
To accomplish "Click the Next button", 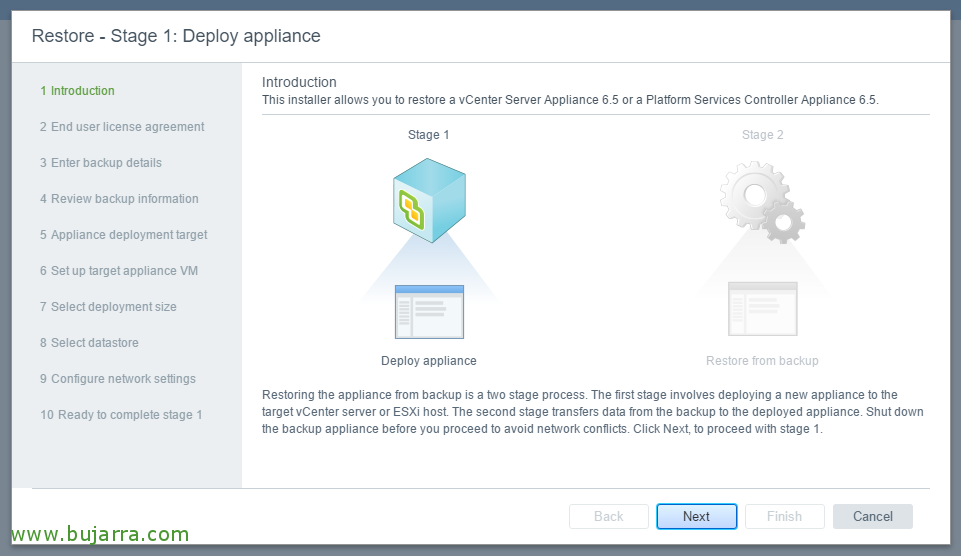I will [696, 517].
